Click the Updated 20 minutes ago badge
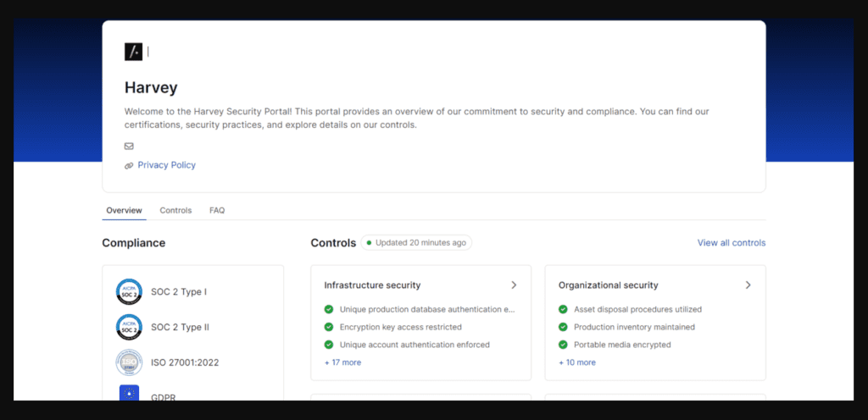Screen dimensions: 868x420 click(416, 243)
